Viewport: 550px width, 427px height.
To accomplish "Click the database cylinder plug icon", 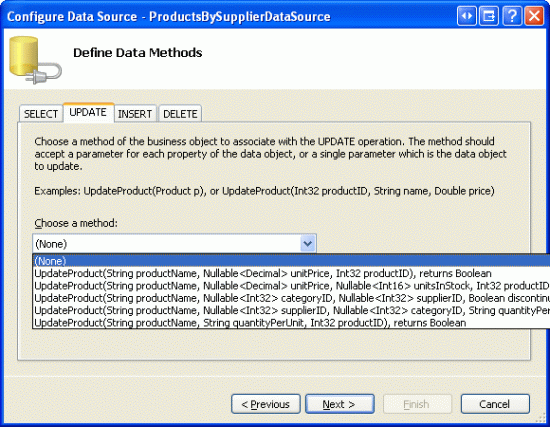I will point(35,60).
